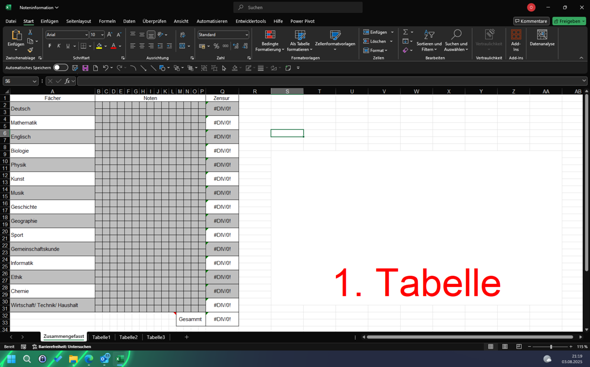Switch to the Power Pivot tab
The height and width of the screenshot is (367, 590).
click(302, 21)
